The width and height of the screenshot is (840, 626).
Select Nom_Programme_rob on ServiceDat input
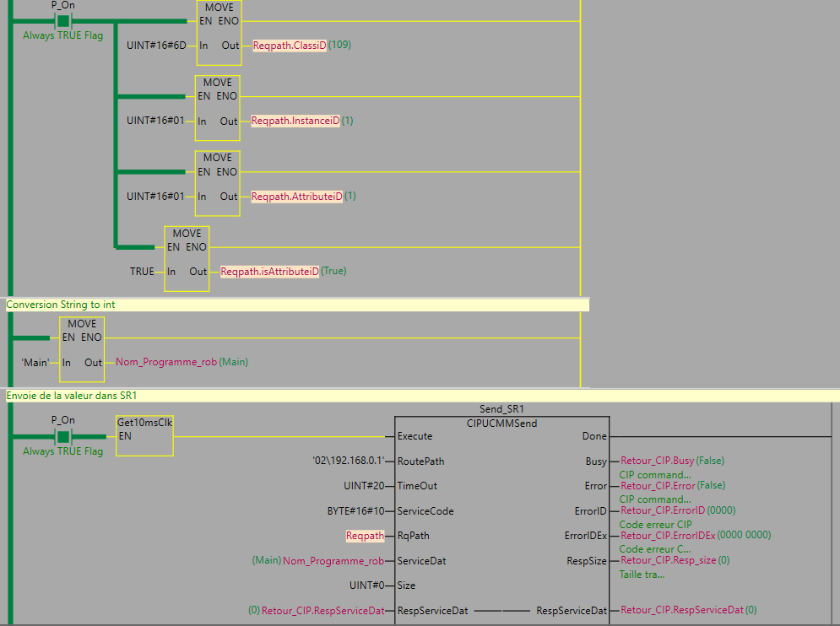coord(333,561)
